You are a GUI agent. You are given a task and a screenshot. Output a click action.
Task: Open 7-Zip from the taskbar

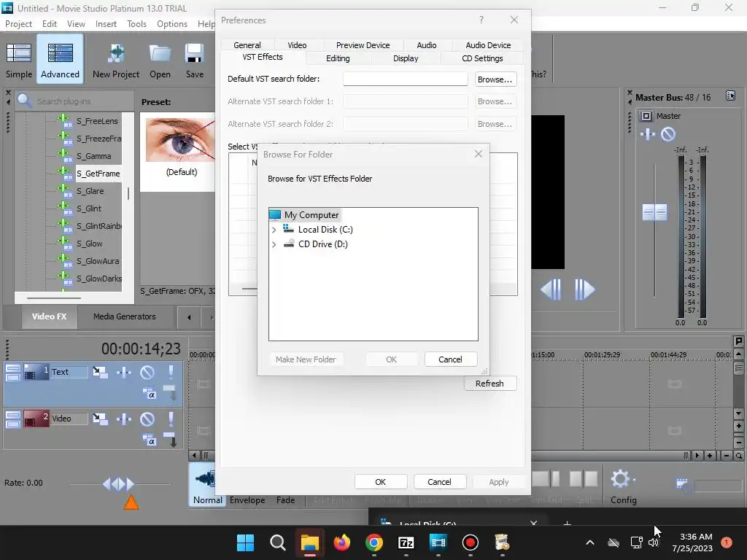[x=406, y=542]
